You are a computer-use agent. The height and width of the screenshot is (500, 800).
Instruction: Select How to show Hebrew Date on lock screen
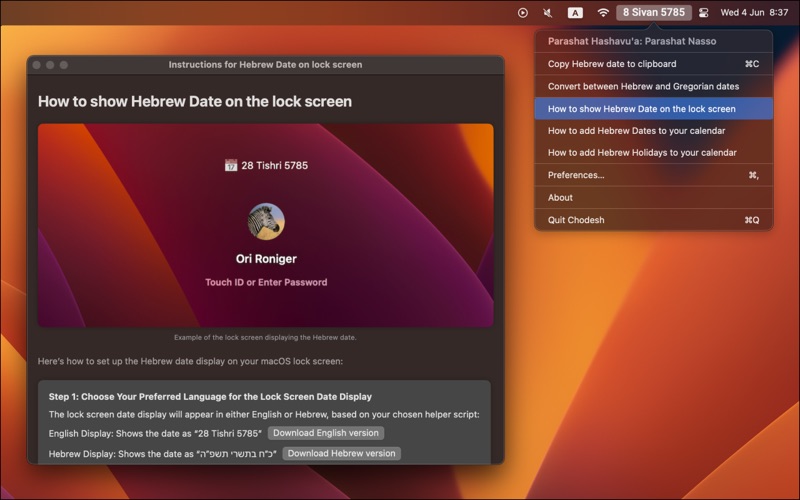[654, 109]
